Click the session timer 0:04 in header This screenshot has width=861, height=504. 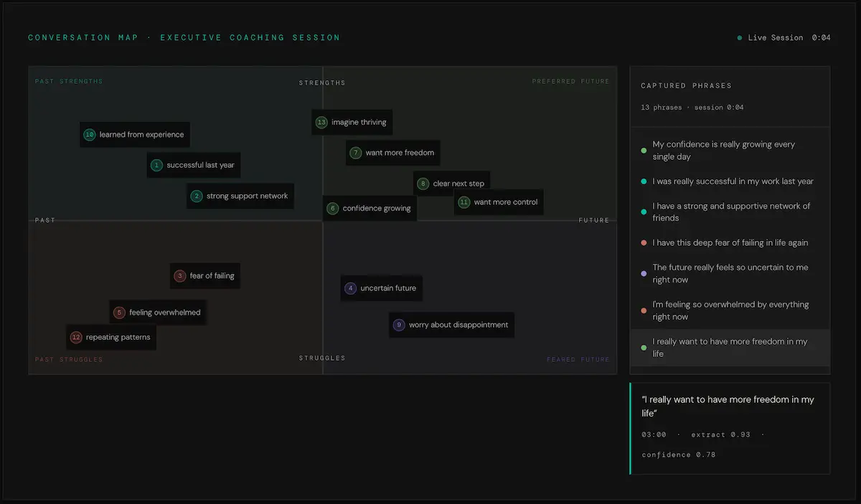click(822, 38)
